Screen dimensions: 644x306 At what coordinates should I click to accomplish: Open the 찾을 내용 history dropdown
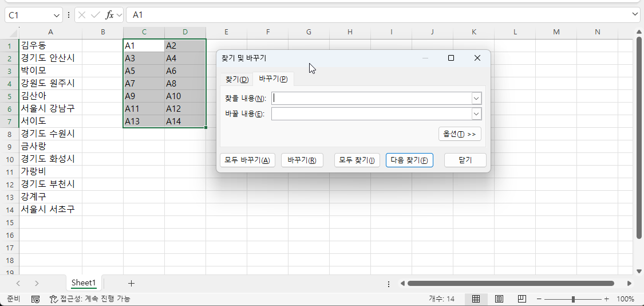coord(476,99)
